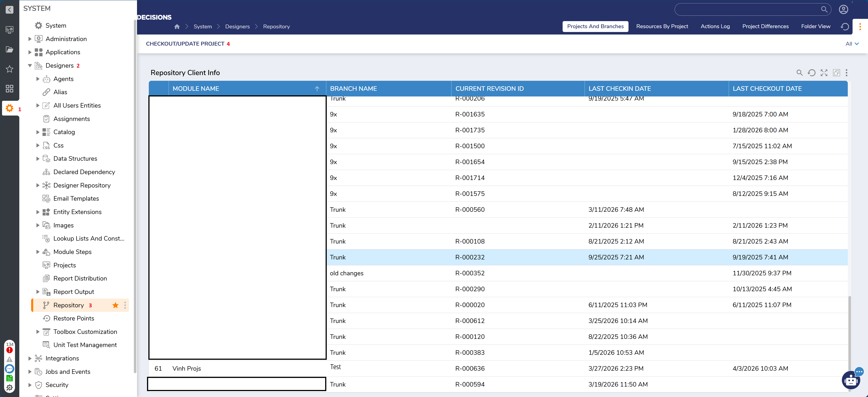
Task: Refresh the Repository Client Info report
Action: tap(811, 73)
